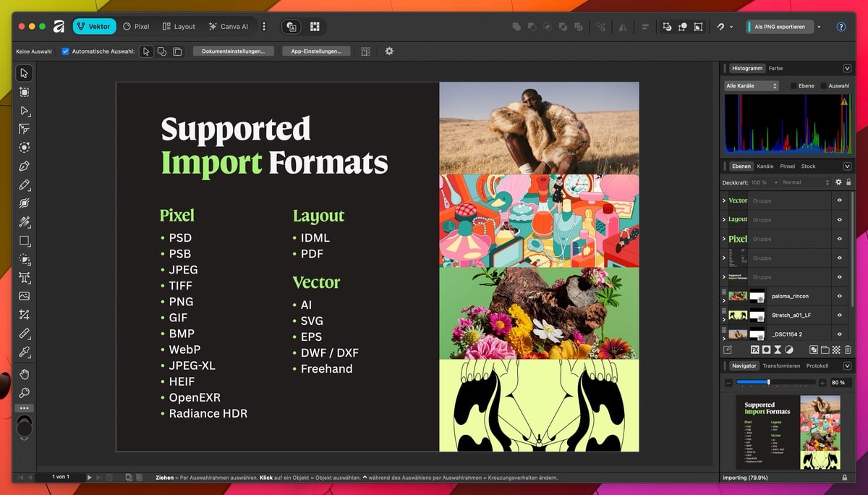The width and height of the screenshot is (868, 495).
Task: Select the Rectangle shape tool
Action: tap(24, 241)
